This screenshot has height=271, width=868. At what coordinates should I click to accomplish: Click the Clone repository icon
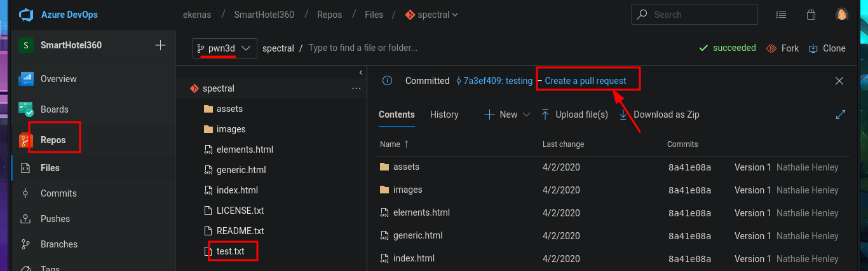(x=813, y=48)
